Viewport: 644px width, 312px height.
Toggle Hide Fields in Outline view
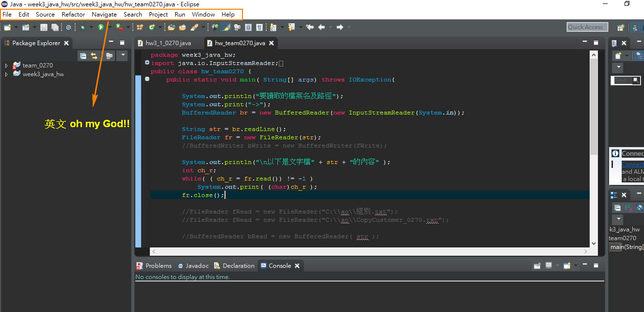point(640,208)
